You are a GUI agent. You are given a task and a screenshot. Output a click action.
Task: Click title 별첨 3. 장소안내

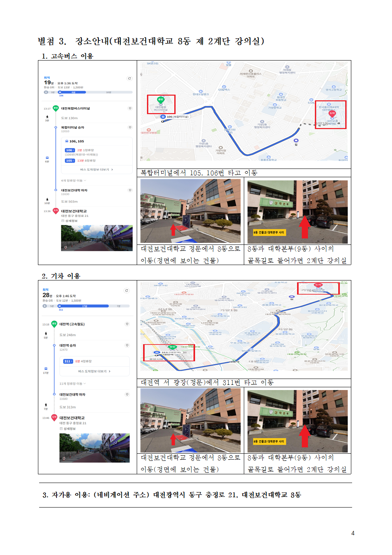pyautogui.click(x=151, y=41)
